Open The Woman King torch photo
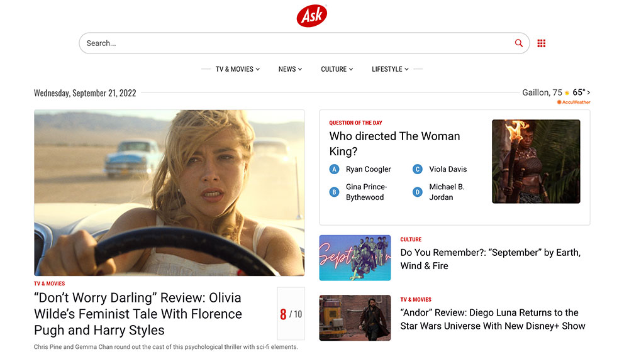 (536, 161)
